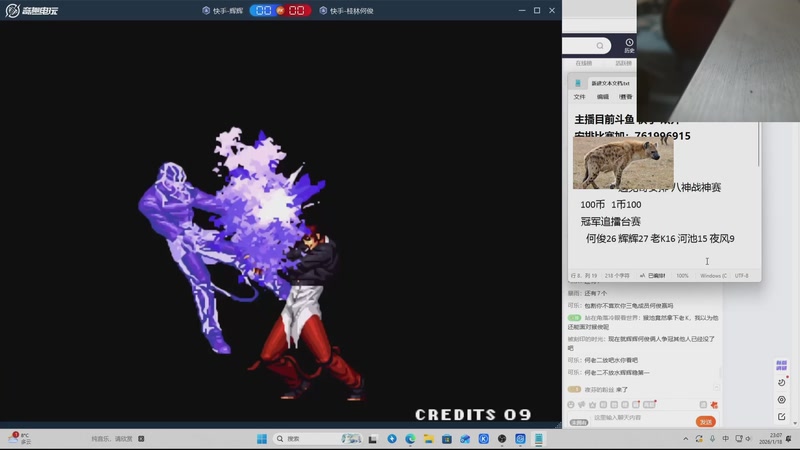Click the crown icon in chat toolbar
Screen dimensions: 800x450
point(592,405)
